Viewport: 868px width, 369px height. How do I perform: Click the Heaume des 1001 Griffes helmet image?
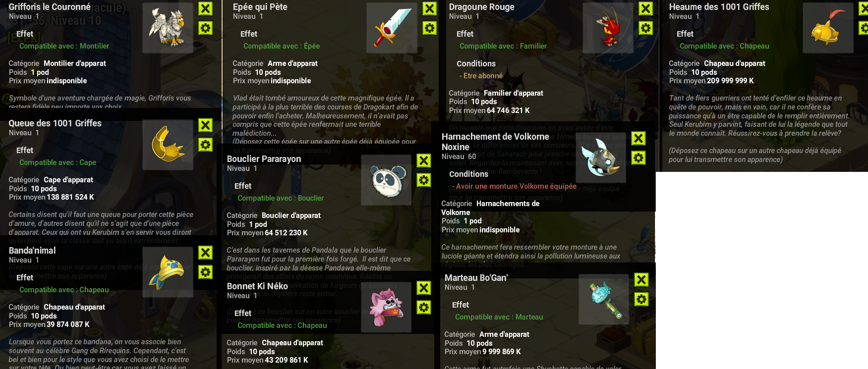(828, 28)
